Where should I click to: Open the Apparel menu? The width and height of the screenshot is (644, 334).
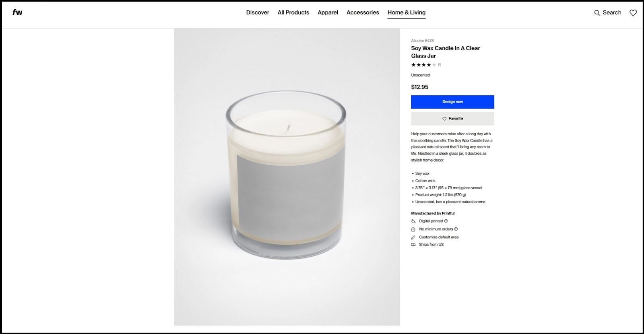pyautogui.click(x=328, y=12)
